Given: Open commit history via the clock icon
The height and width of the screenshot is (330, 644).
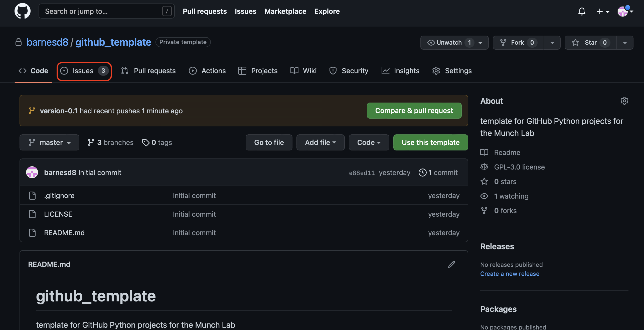Looking at the screenshot, I should pyautogui.click(x=422, y=173).
